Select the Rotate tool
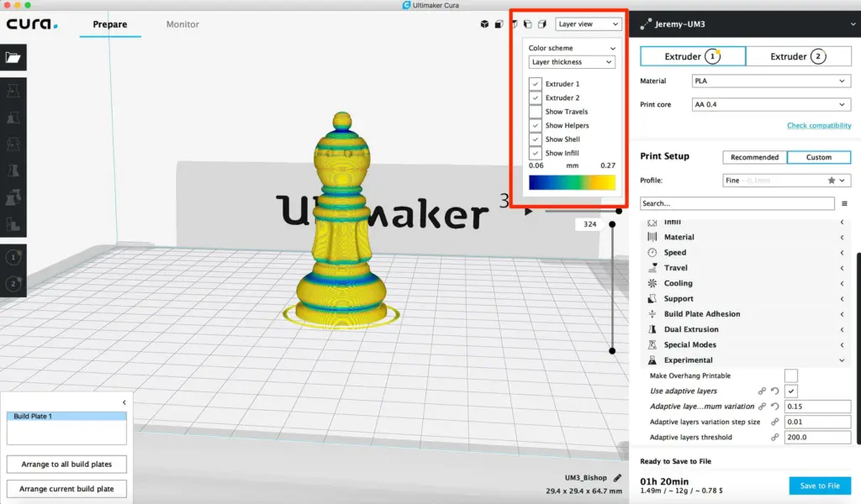Image resolution: width=861 pixels, height=504 pixels. coord(11,144)
